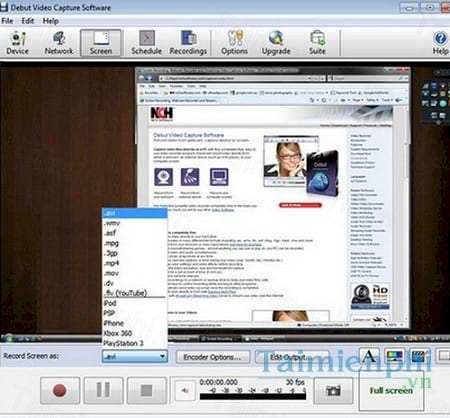Viewport: 450px width, 418px height.
Task: Click the audio level meter bar
Action: point(253,396)
